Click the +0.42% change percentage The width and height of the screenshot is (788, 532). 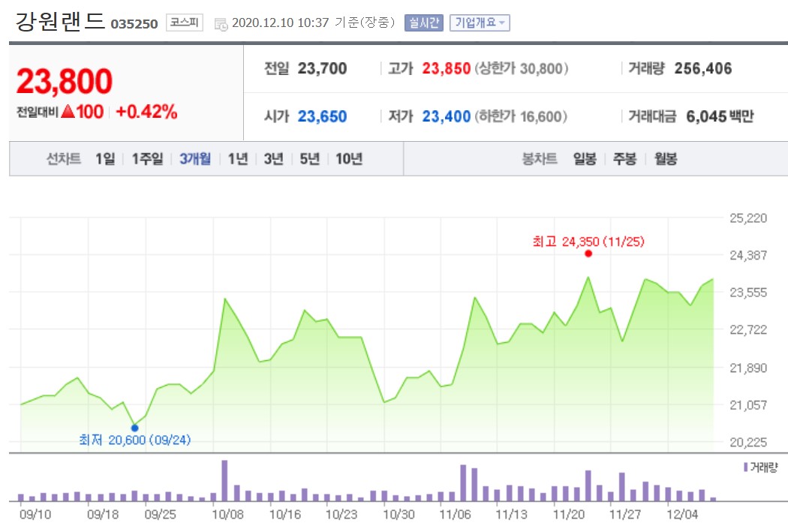click(x=146, y=112)
